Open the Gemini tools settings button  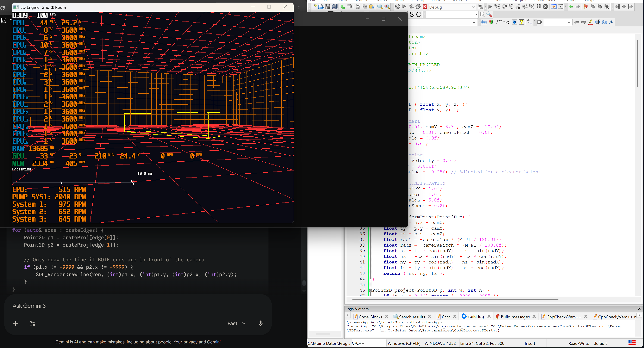coord(33,324)
